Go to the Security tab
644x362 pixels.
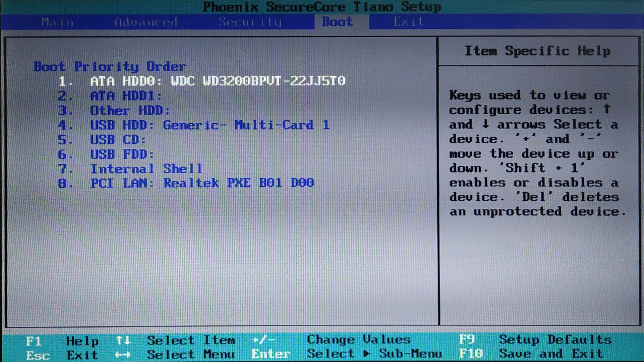click(x=250, y=22)
